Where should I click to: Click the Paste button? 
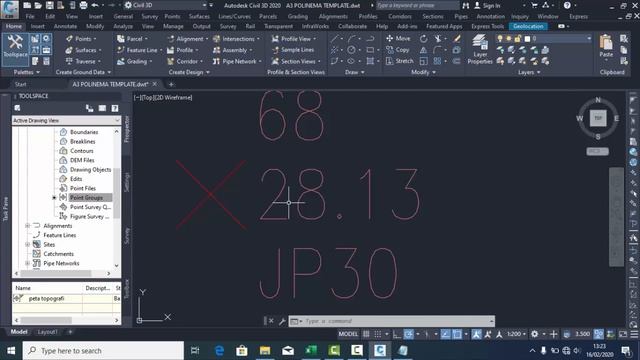606,46
